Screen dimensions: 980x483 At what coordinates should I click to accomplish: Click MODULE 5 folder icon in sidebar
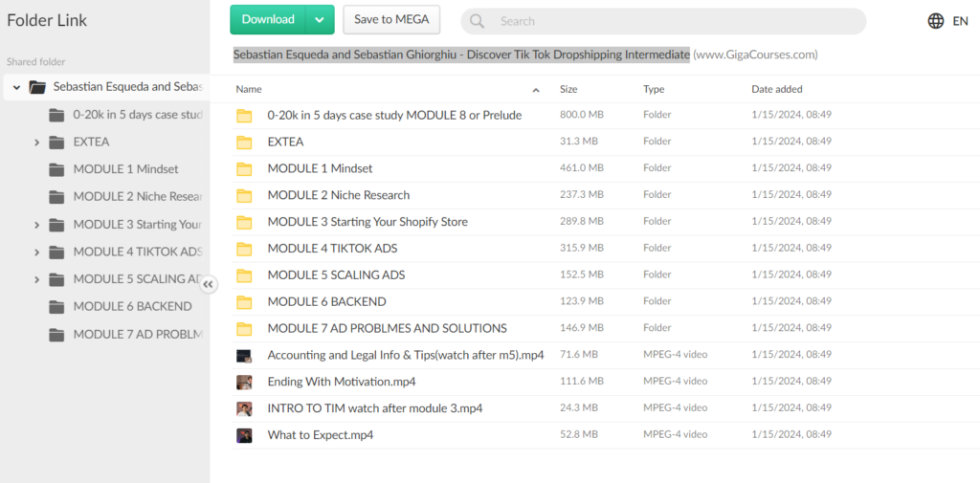pyautogui.click(x=56, y=279)
